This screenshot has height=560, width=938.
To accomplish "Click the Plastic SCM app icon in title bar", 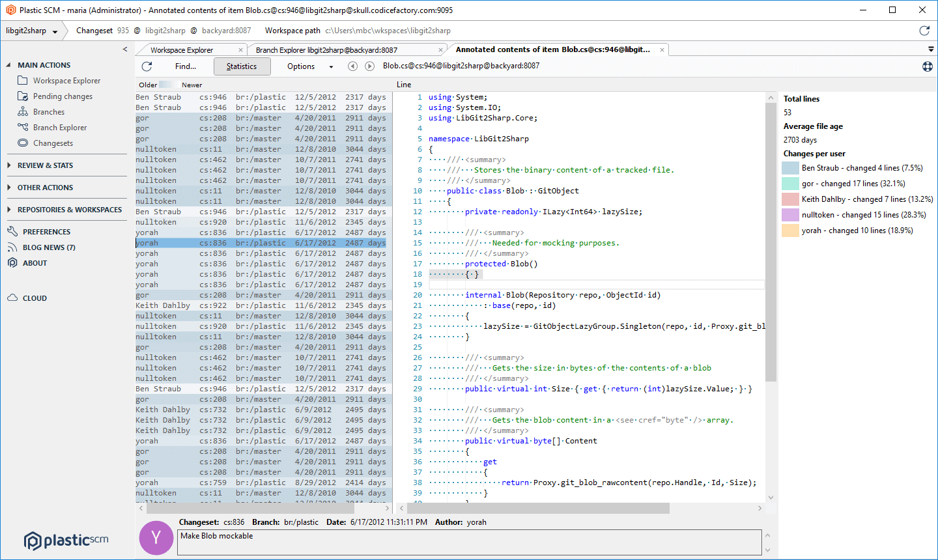I will 10,10.
